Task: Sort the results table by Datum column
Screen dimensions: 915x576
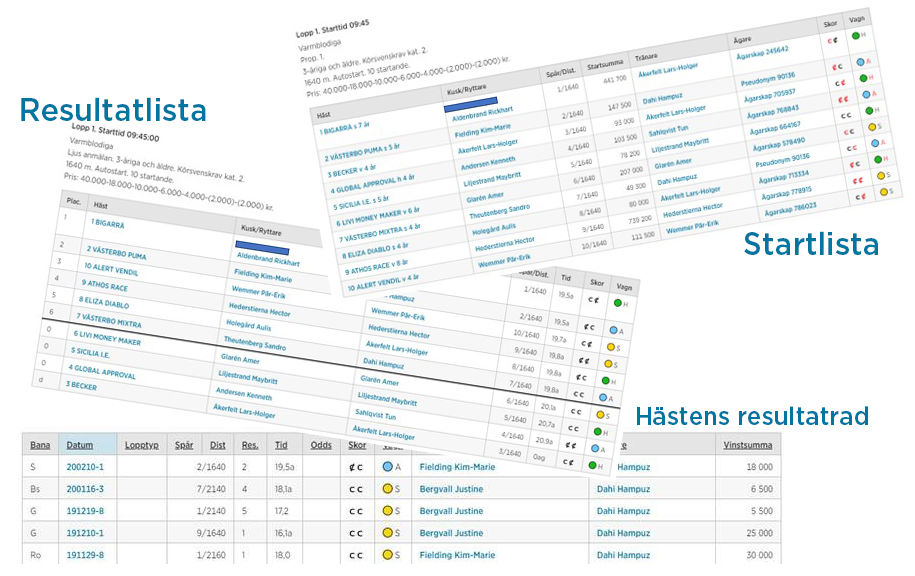Action: [x=79, y=445]
